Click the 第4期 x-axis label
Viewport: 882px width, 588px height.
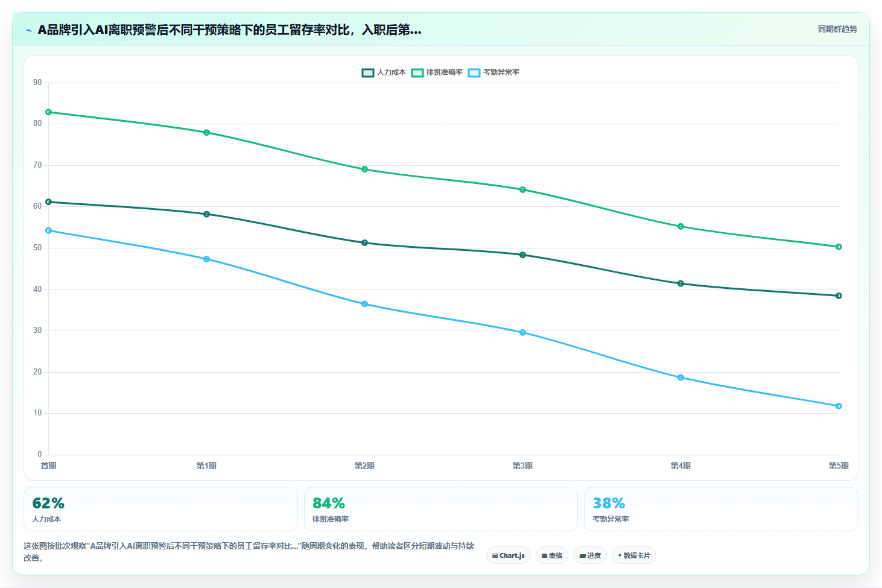pos(681,466)
